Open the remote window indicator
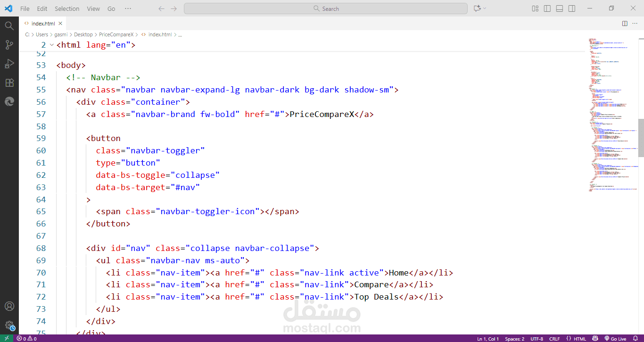The image size is (644, 342). click(6, 339)
